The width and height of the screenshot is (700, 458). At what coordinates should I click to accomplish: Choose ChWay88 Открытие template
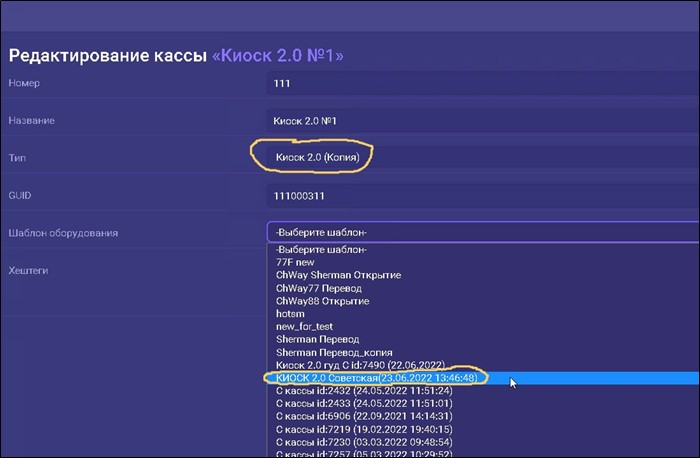(483, 301)
